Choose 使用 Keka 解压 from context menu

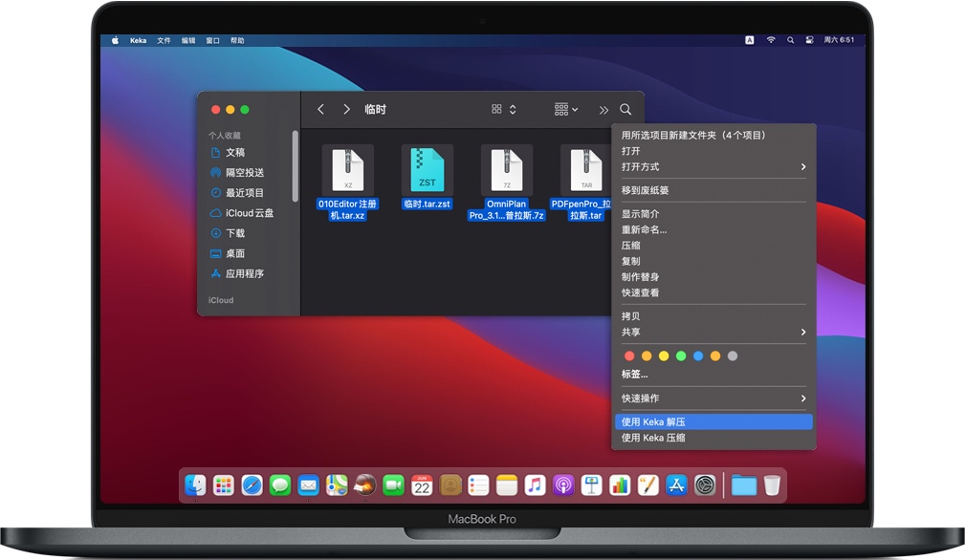click(x=713, y=422)
